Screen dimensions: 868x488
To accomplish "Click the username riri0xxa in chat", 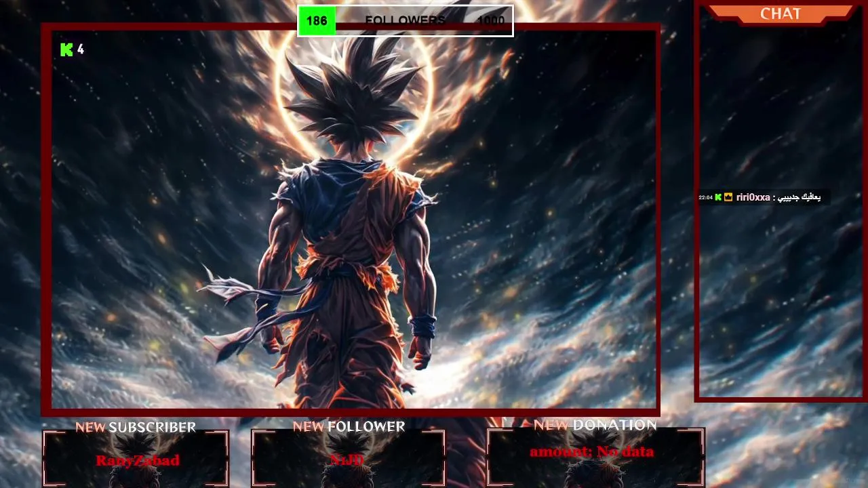I will (753, 197).
